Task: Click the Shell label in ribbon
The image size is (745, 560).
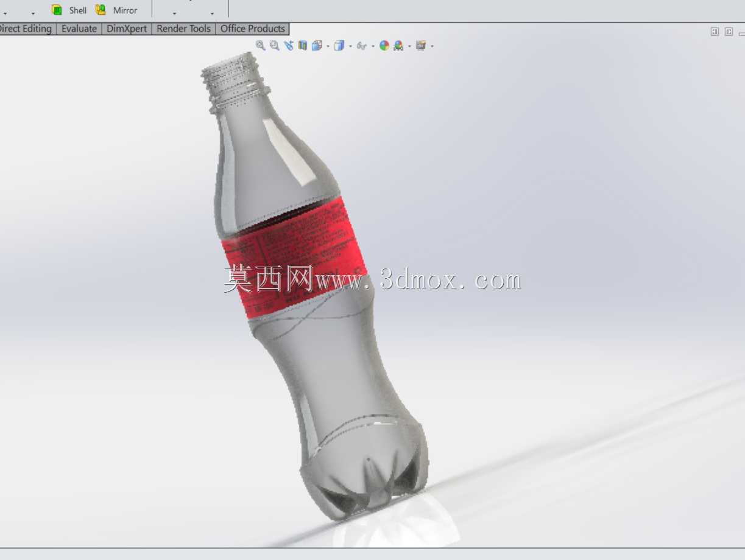Action: pyautogui.click(x=78, y=10)
